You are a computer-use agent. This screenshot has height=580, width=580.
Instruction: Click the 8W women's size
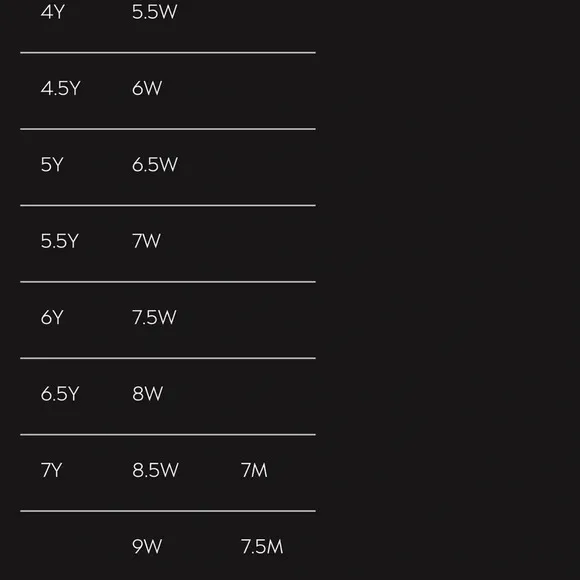148,394
